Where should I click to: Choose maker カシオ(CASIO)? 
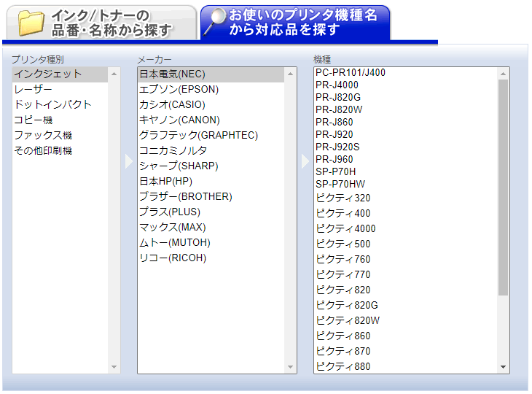pyautogui.click(x=211, y=105)
